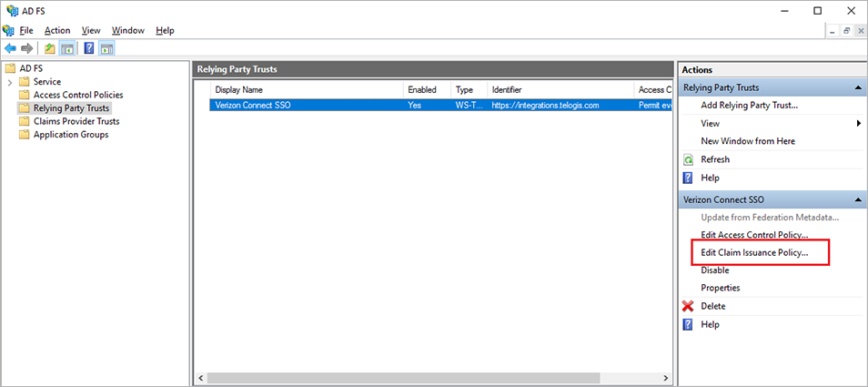The width and height of the screenshot is (868, 387).
Task: Toggle the Show/Hide Action Pane icon
Action: pos(106,48)
